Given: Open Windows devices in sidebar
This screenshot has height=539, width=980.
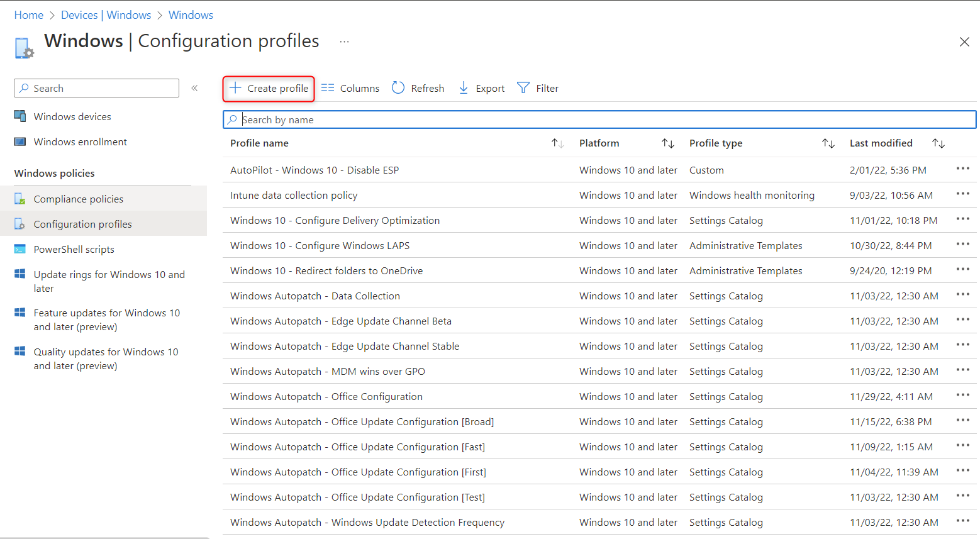Looking at the screenshot, I should [x=72, y=117].
